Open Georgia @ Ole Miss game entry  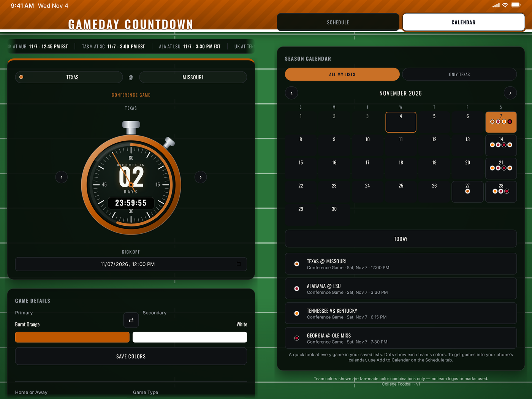click(x=401, y=338)
